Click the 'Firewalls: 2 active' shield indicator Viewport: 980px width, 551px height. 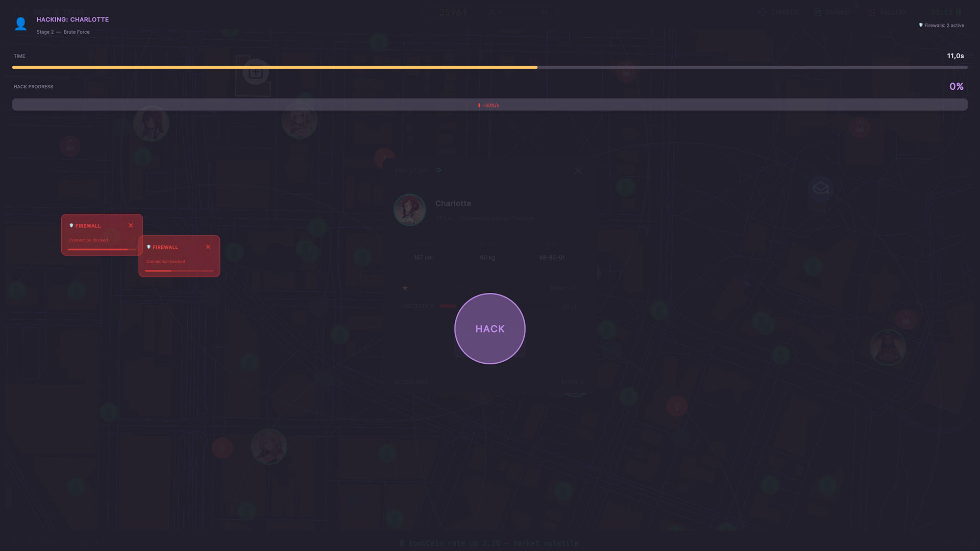pyautogui.click(x=941, y=26)
